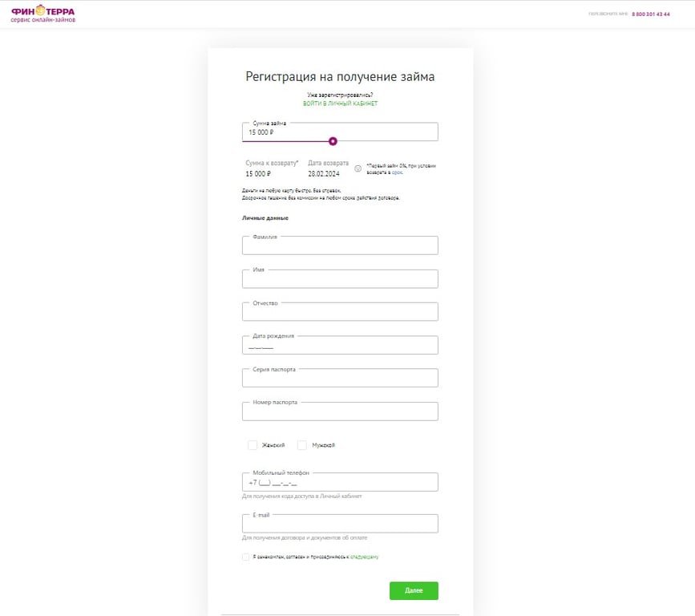
Task: Select the Серия паспорта input
Action: tap(340, 379)
